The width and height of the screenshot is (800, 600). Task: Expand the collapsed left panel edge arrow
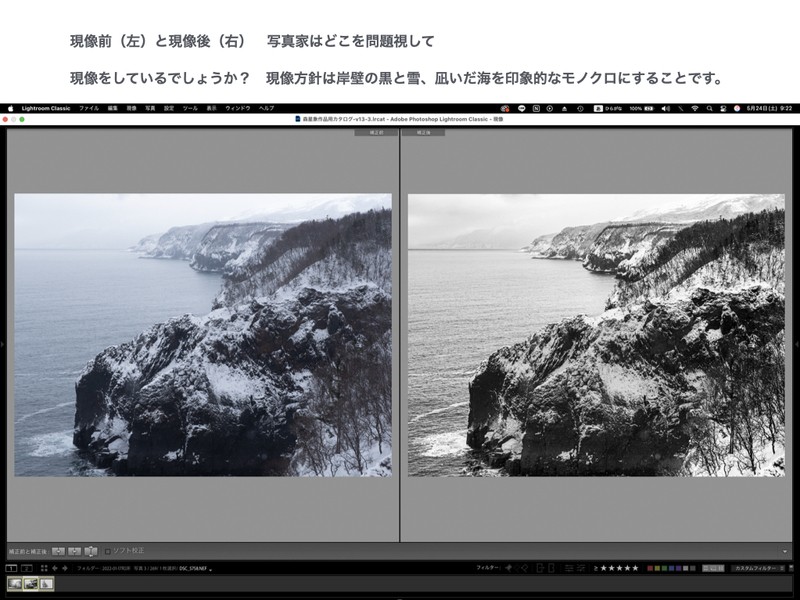click(x=3, y=344)
